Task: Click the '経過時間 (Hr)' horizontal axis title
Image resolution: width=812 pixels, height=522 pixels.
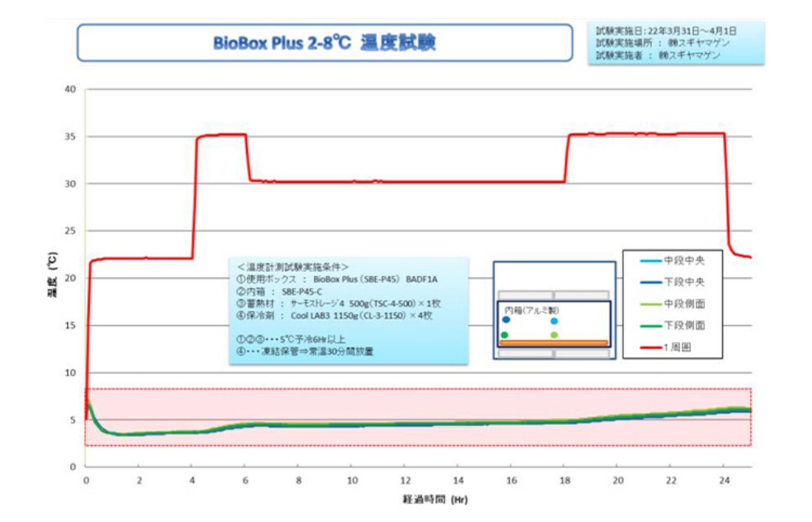Action: click(x=435, y=499)
